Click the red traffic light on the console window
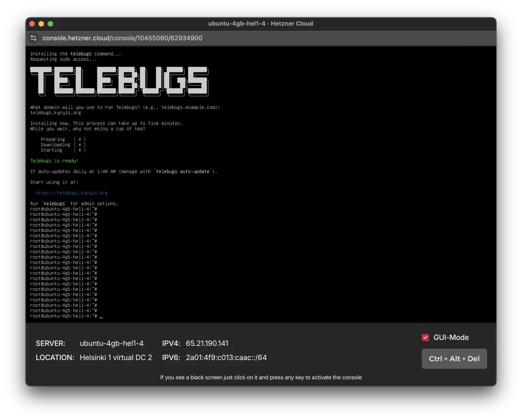The width and height of the screenshot is (522, 420). [32, 23]
